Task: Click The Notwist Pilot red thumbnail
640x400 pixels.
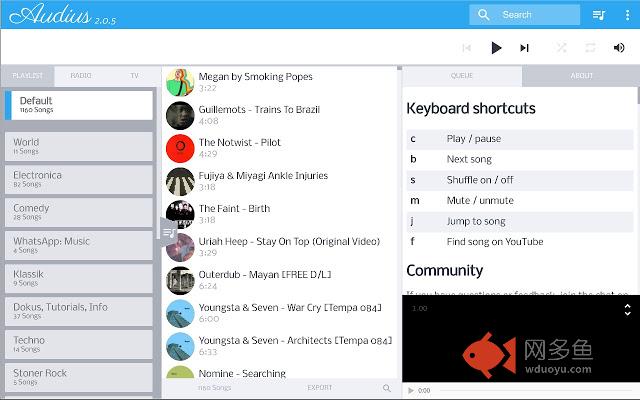Action: pos(180,149)
